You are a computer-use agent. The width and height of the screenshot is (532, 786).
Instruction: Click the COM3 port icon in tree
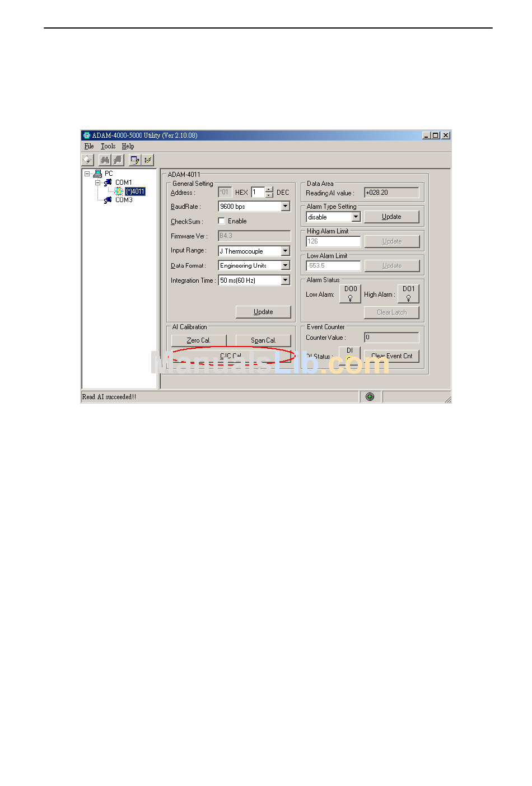[x=108, y=200]
